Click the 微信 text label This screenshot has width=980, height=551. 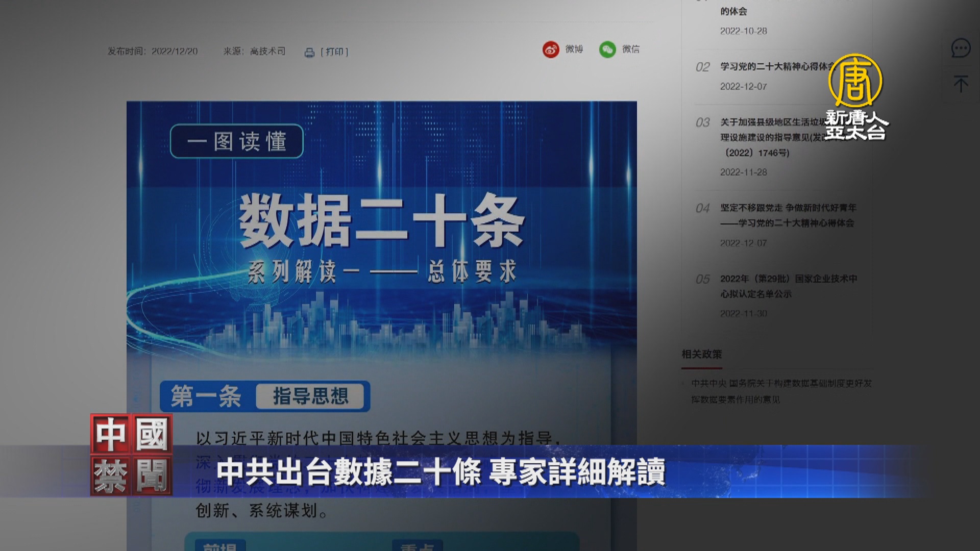pos(631,49)
